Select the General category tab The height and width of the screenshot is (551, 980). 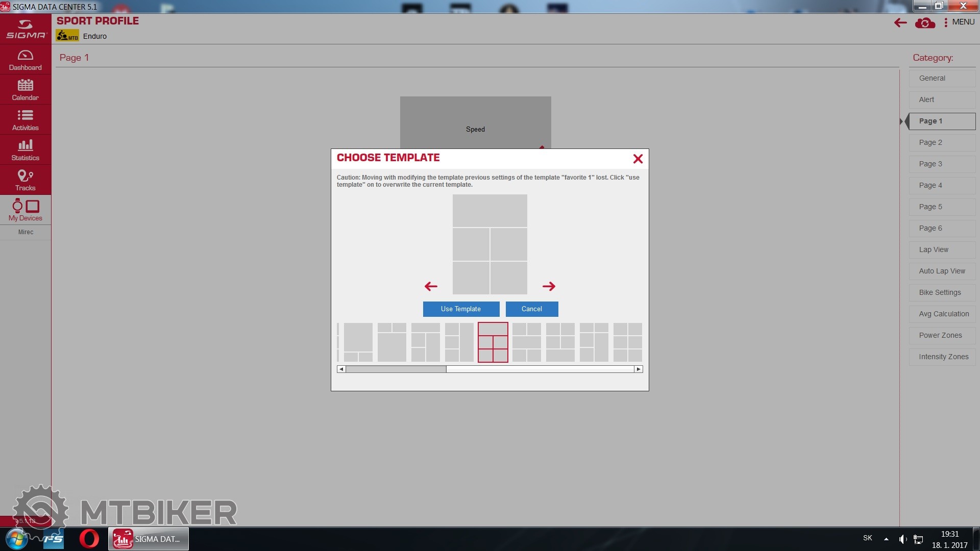tap(942, 79)
